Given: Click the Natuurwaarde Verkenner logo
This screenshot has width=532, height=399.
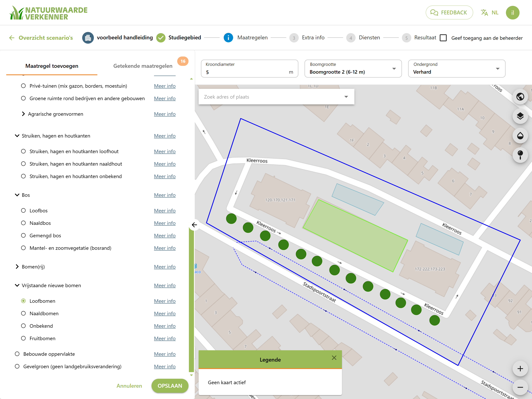Looking at the screenshot, I should [48, 13].
